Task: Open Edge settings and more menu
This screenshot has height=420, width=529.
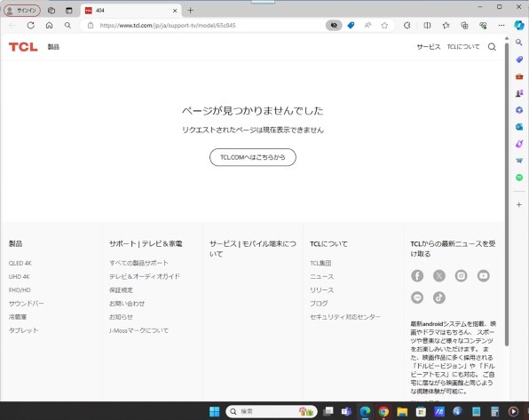Action: 501,26
